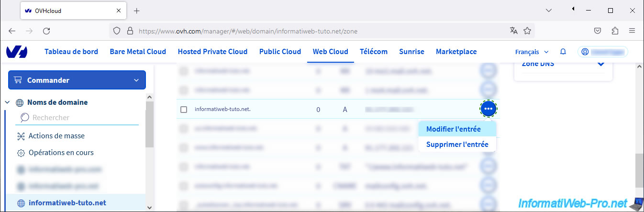Focus the Rechercher search field
The image size is (644, 212).
77,118
